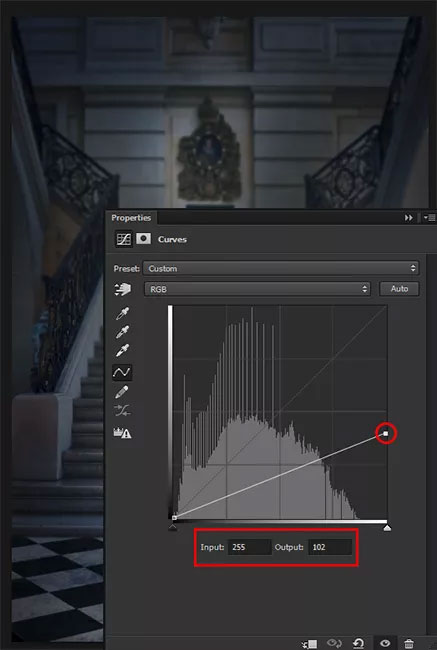Collapse the Properties panel with double arrows

click(x=408, y=218)
